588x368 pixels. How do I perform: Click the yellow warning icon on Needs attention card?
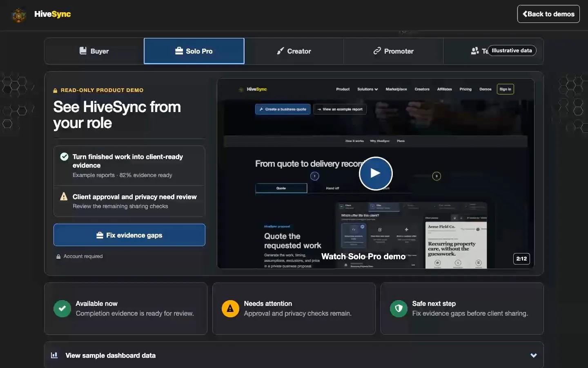[230, 309]
